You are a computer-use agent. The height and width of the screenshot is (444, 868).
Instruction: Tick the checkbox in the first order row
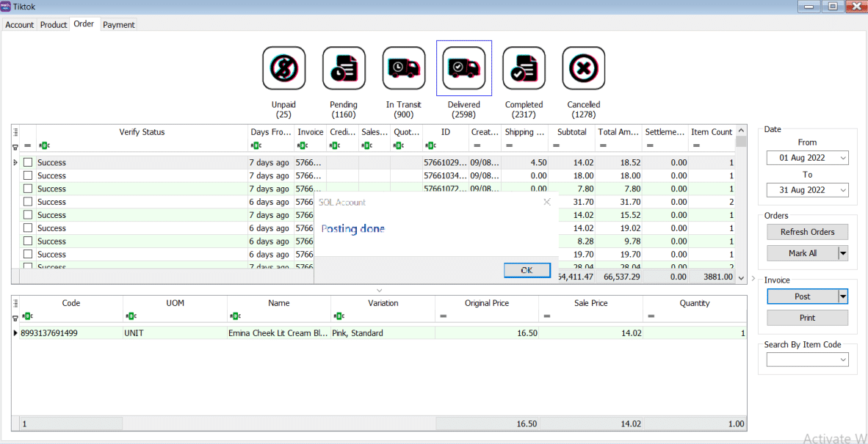28,162
